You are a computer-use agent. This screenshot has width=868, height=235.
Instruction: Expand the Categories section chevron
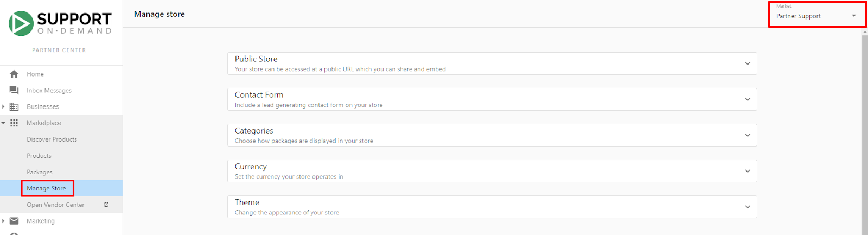[x=748, y=135]
